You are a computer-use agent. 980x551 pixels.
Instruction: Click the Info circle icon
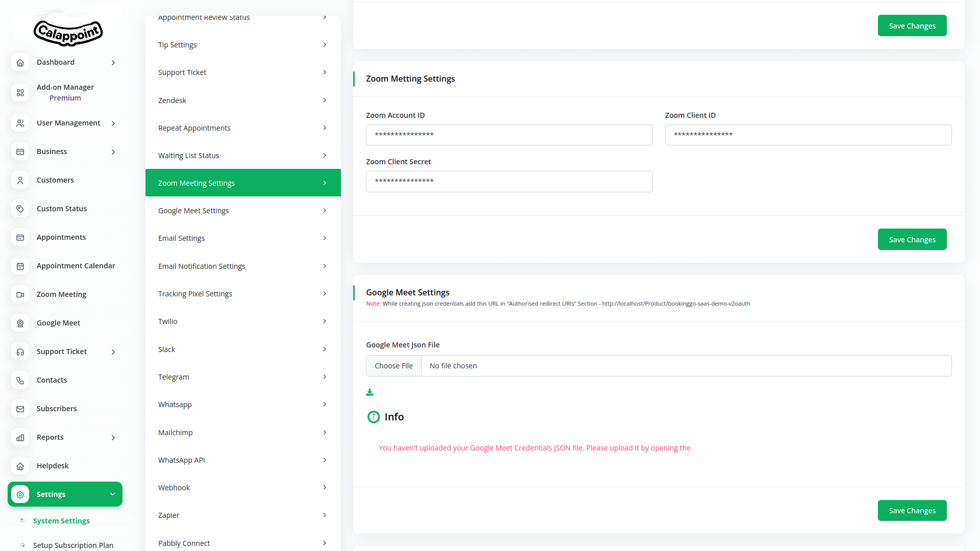point(374,417)
